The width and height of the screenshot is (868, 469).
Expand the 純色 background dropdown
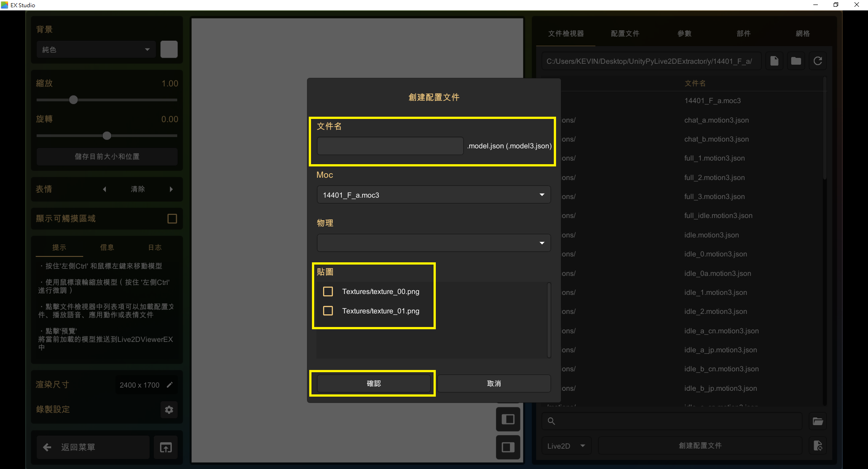click(96, 49)
